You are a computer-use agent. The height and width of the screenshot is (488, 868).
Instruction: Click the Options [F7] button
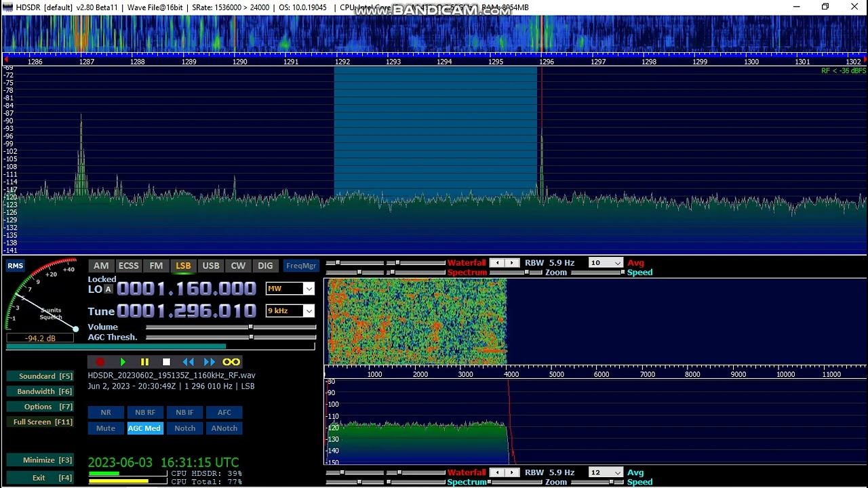click(40, 407)
